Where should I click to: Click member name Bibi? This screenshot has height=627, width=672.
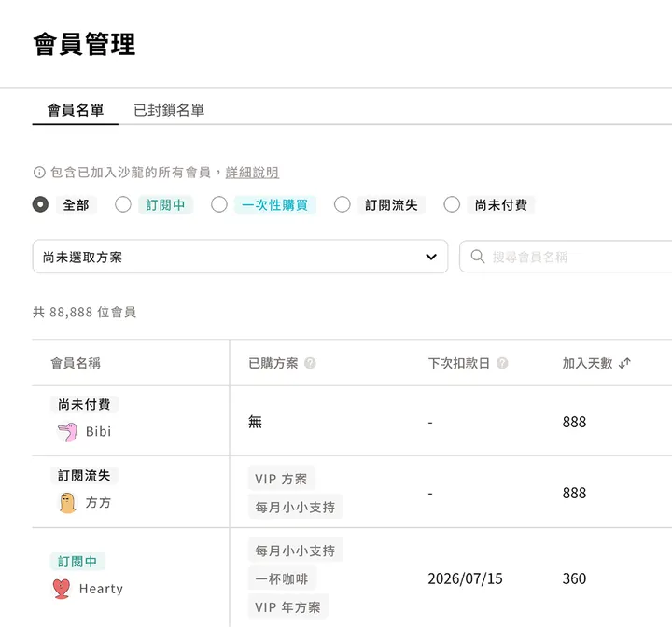tap(98, 432)
